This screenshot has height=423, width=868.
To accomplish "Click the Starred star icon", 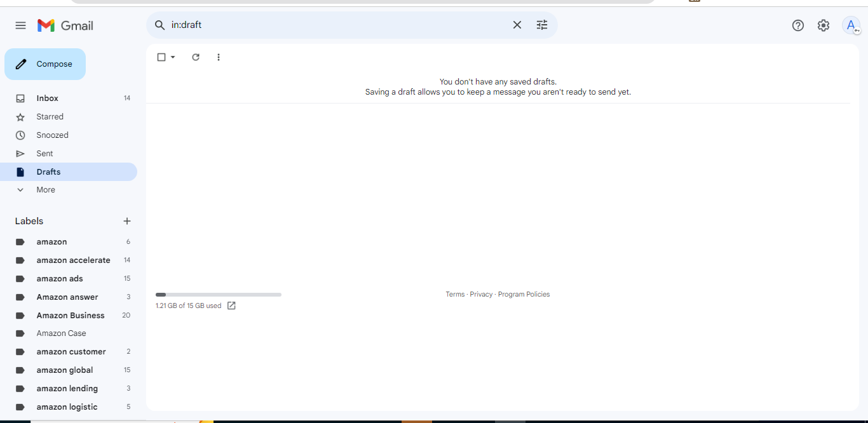I will [20, 117].
